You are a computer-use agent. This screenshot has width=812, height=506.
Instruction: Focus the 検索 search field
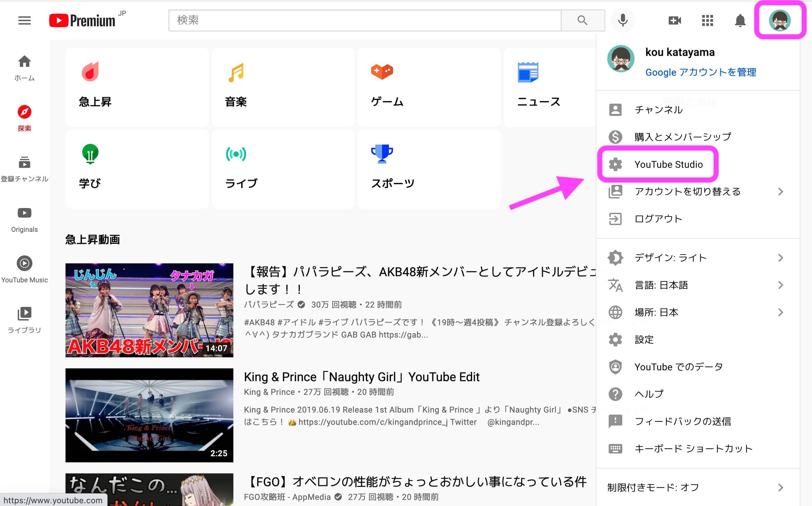[365, 20]
